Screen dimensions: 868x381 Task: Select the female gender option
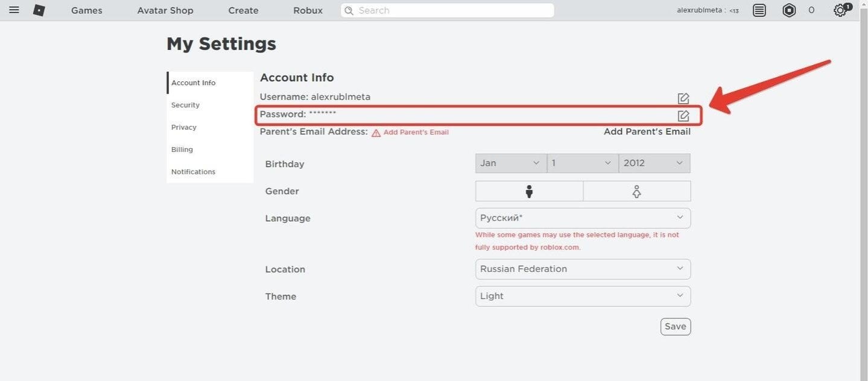(x=637, y=191)
